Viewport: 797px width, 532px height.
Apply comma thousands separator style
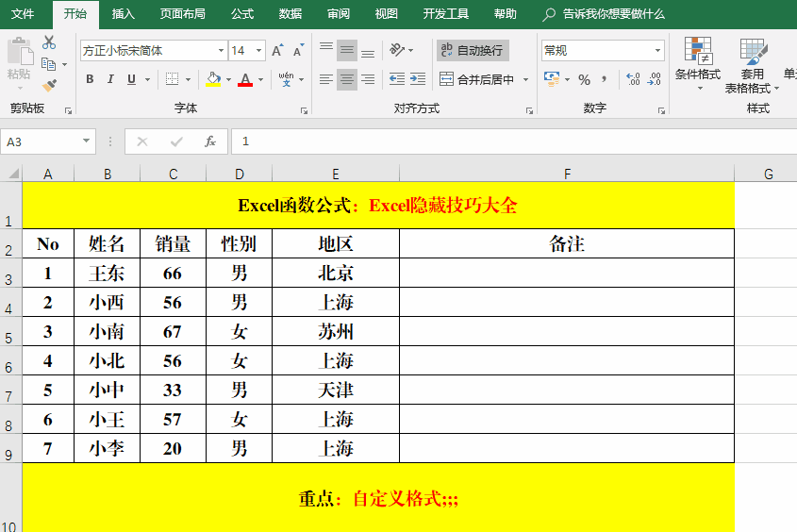604,79
